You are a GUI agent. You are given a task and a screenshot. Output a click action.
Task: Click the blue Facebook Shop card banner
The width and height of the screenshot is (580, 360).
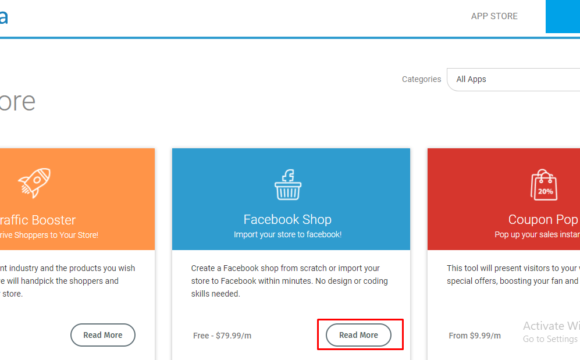coord(291,199)
